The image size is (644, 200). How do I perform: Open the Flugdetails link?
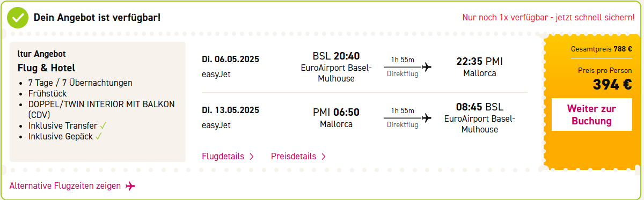click(x=223, y=157)
